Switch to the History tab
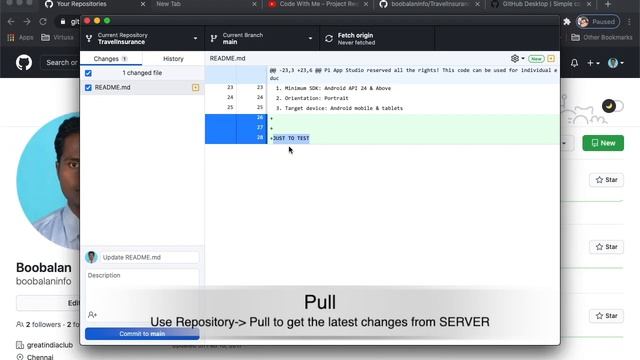The width and height of the screenshot is (640, 360). [x=173, y=59]
